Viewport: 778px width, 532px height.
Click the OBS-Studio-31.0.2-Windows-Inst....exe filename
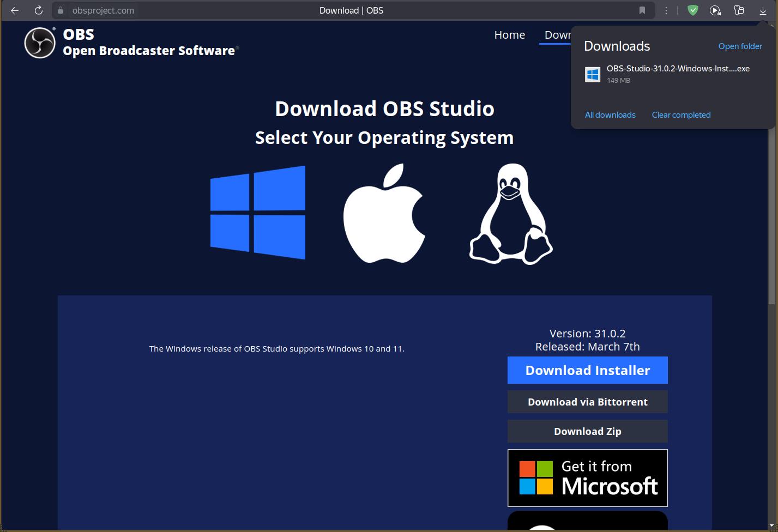pos(678,69)
